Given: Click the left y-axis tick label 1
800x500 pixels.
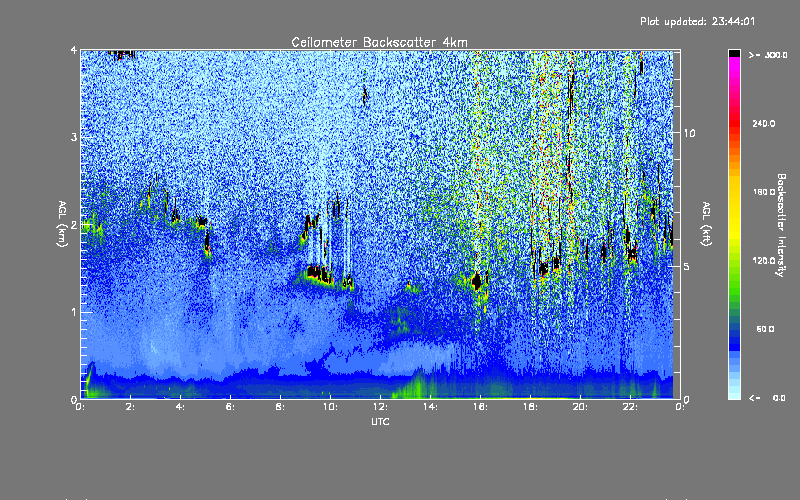Looking at the screenshot, I should pos(74,312).
